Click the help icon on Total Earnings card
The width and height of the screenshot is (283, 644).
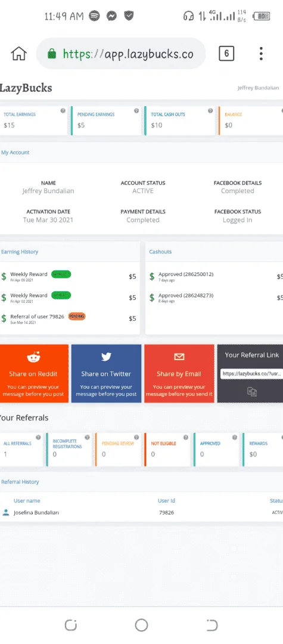(63, 111)
